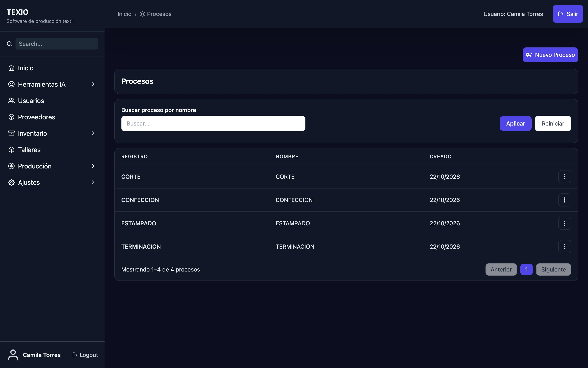Click the layers icon beside Procesos breadcrumb
This screenshot has width=588, height=368.
142,14
